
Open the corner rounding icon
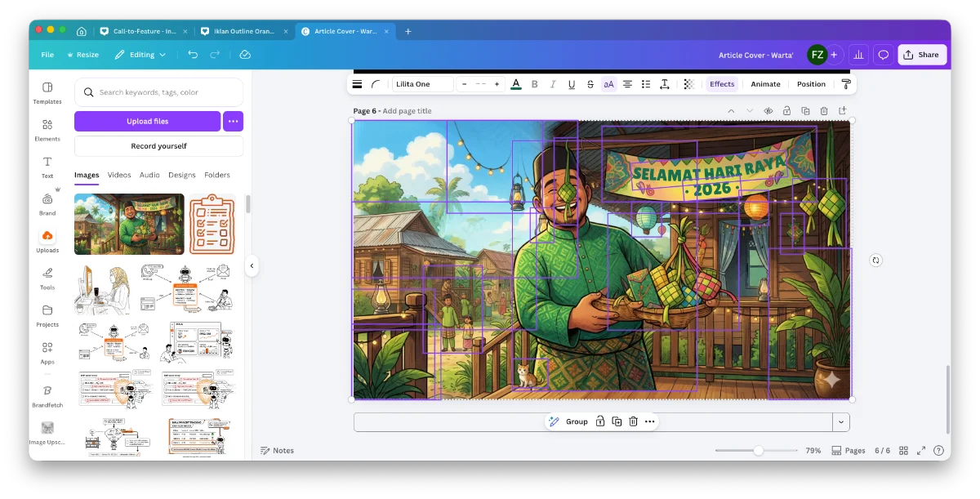[x=376, y=84]
